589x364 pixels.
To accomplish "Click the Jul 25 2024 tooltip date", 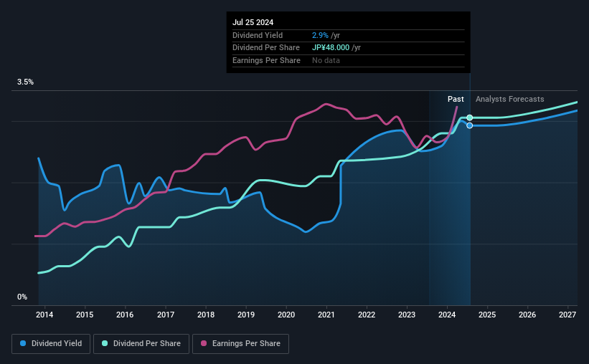I will (253, 22).
